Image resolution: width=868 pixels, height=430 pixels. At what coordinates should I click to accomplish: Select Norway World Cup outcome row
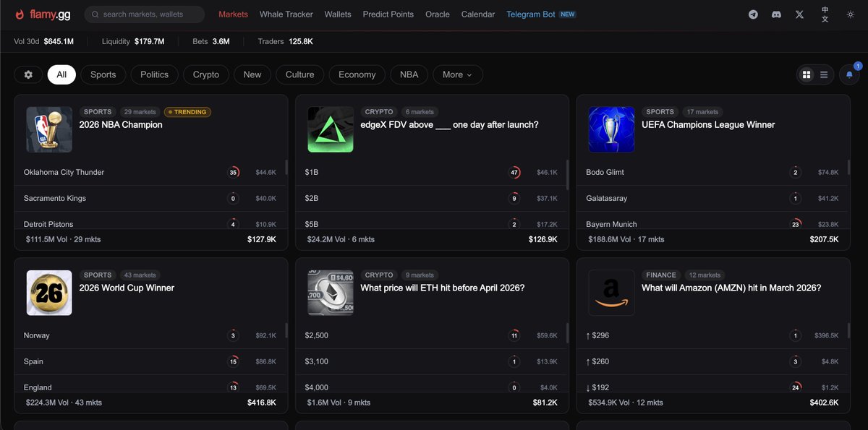pos(150,335)
